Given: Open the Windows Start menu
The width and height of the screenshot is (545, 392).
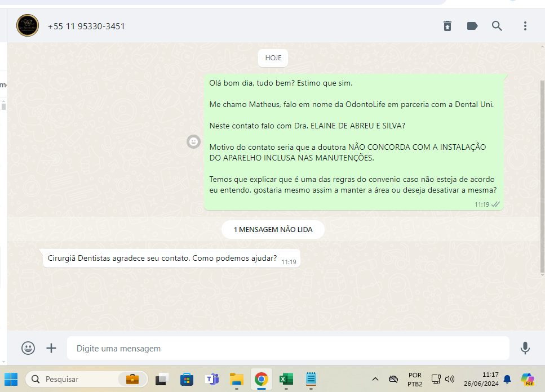Looking at the screenshot, I should 11,379.
